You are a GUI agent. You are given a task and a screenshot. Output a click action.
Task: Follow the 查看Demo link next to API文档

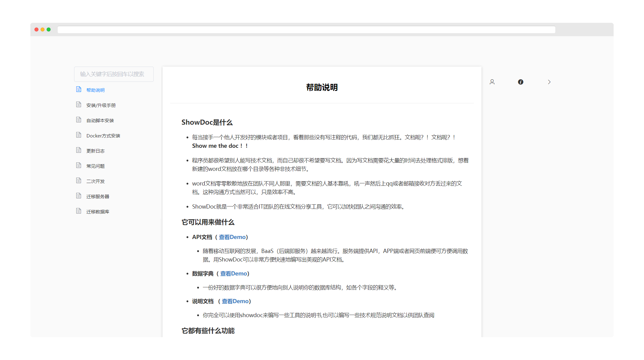pos(232,237)
